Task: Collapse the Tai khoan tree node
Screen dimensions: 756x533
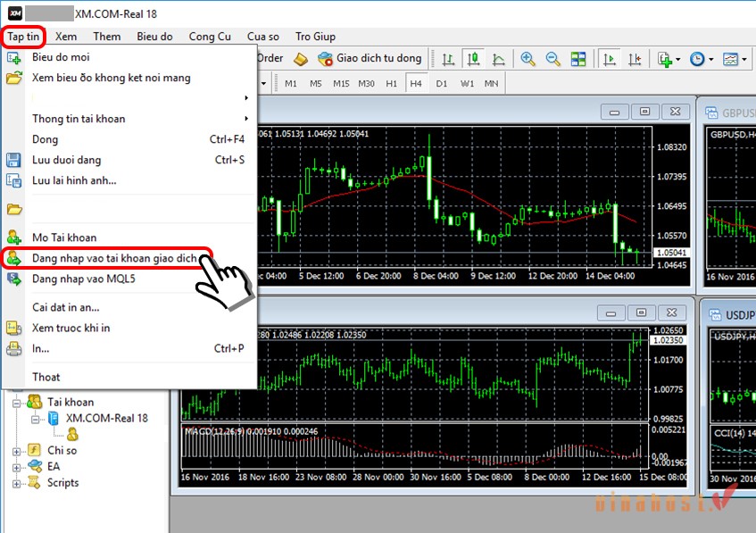Action: pos(16,403)
